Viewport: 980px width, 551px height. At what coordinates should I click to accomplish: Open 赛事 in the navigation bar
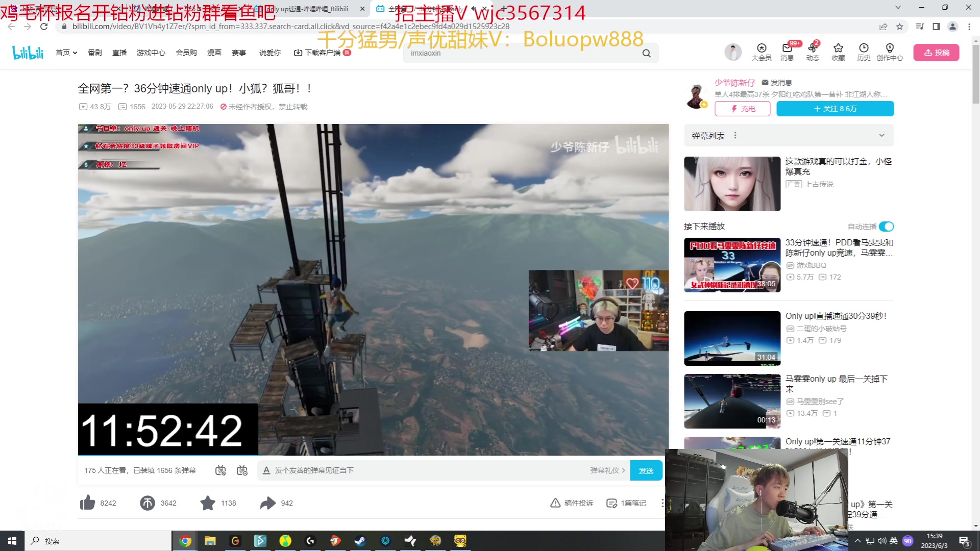click(x=239, y=53)
